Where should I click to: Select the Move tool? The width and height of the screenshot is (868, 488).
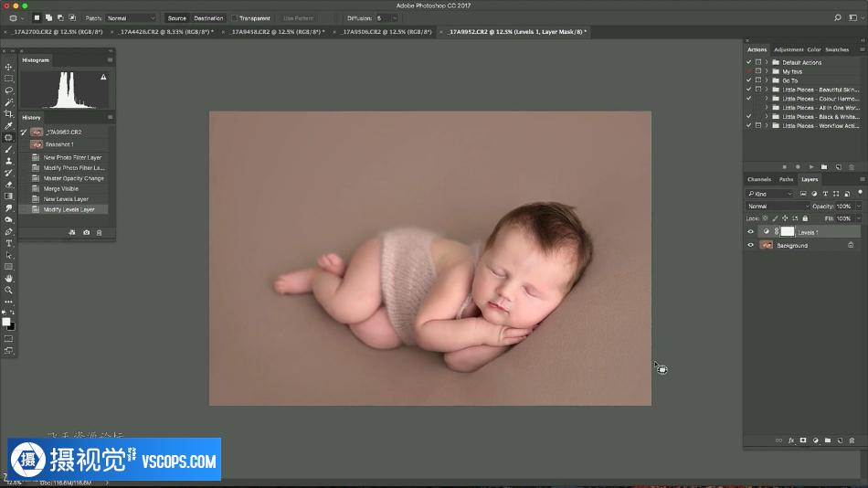[9, 67]
